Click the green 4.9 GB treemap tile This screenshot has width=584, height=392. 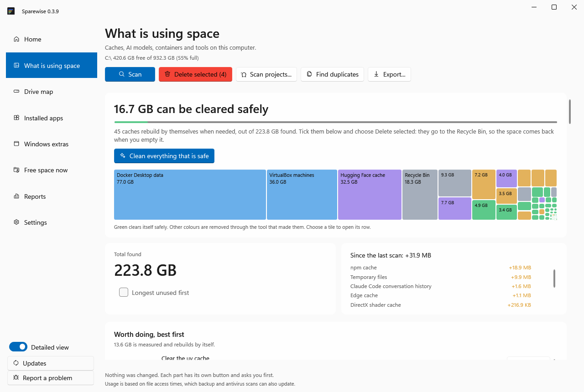(x=484, y=210)
